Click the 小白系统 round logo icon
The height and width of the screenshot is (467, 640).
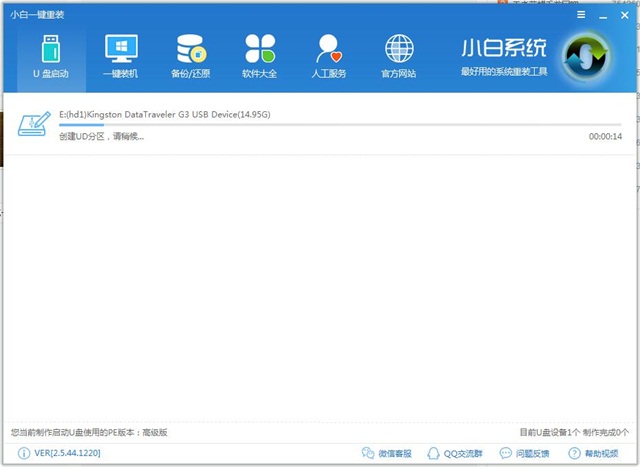(587, 56)
